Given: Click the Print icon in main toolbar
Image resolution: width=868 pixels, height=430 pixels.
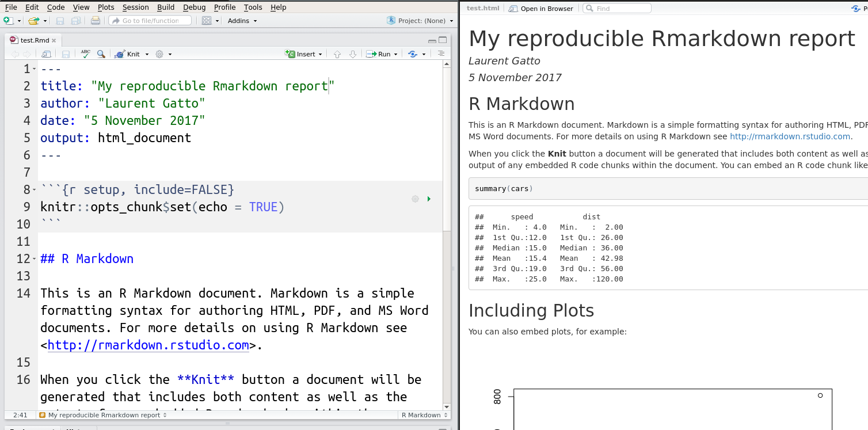Looking at the screenshot, I should [96, 21].
